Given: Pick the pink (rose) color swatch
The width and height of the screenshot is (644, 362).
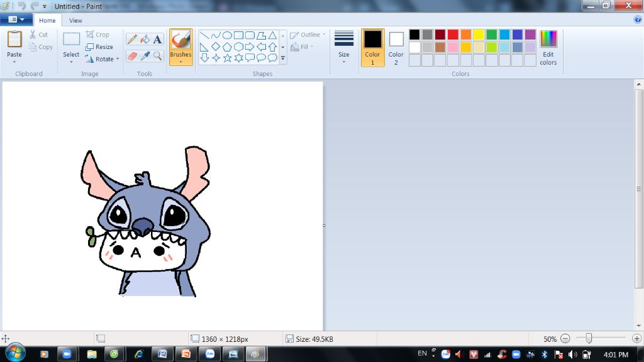Looking at the screenshot, I should [453, 47].
